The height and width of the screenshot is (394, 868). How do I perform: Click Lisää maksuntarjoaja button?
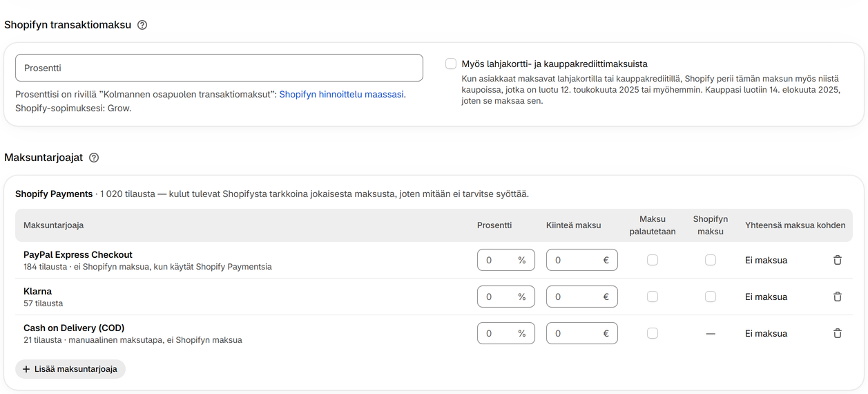point(70,369)
